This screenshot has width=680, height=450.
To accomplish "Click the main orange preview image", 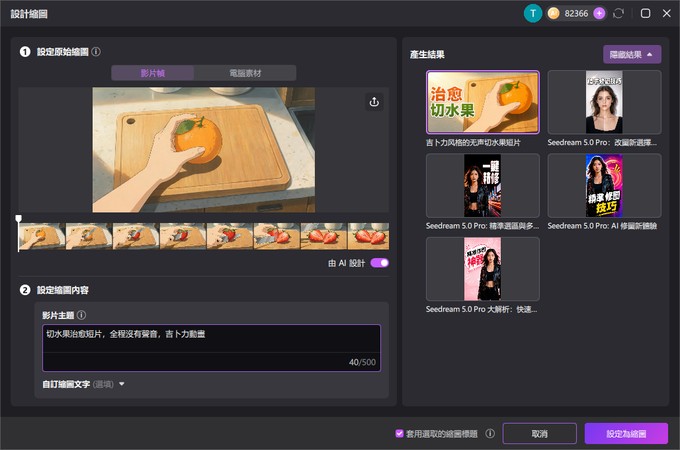I will click(204, 150).
